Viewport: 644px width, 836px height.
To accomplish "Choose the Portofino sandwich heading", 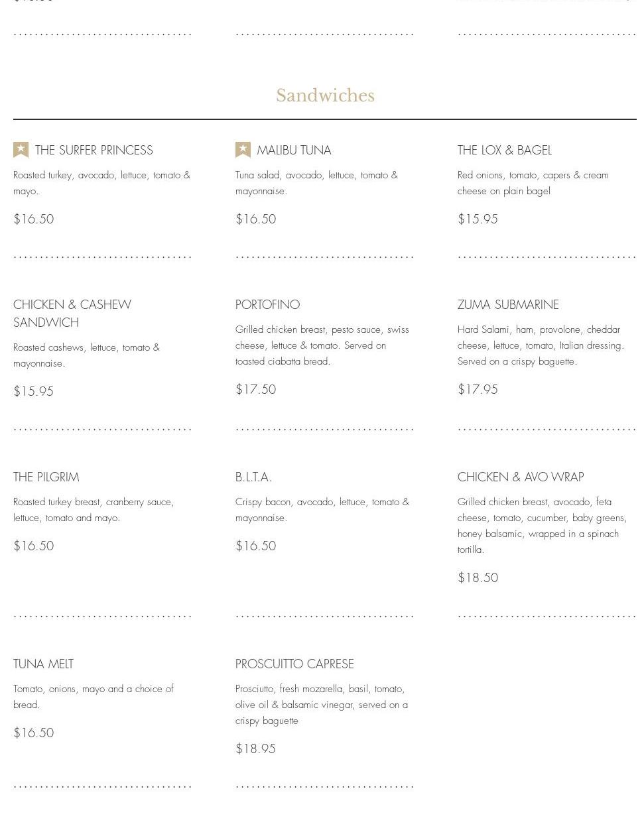I will click(x=267, y=305).
